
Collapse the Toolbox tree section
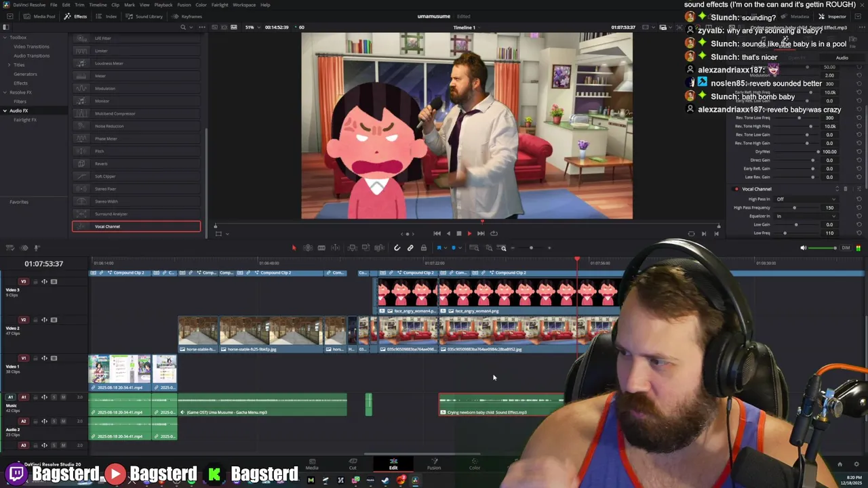click(5, 37)
